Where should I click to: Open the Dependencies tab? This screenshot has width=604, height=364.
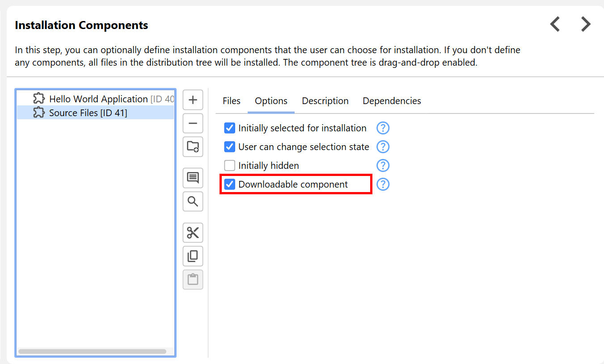[x=392, y=101]
